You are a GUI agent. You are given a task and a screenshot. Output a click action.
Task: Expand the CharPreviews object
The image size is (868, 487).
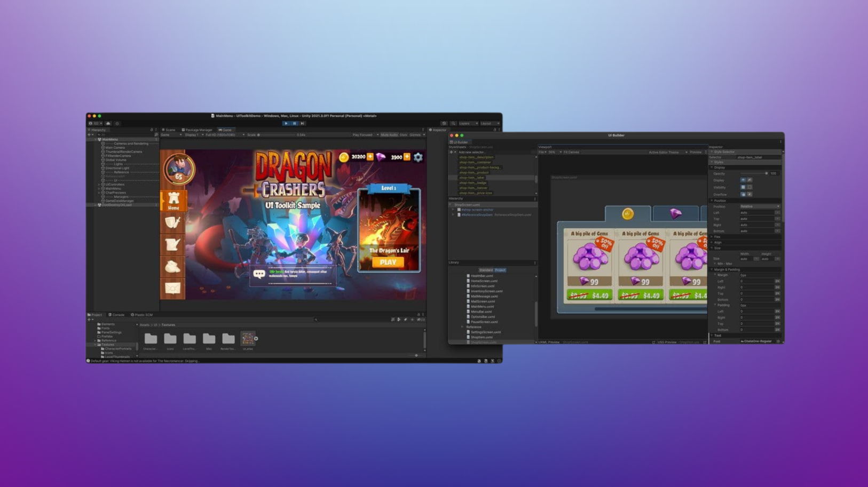[x=99, y=193]
